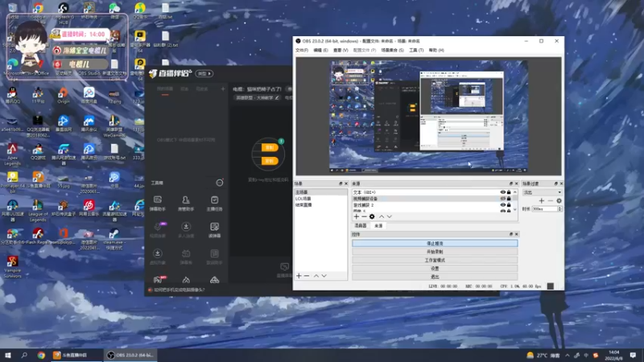The image size is (644, 362).
Task: Open transition properties gear icon
Action: pyautogui.click(x=559, y=200)
